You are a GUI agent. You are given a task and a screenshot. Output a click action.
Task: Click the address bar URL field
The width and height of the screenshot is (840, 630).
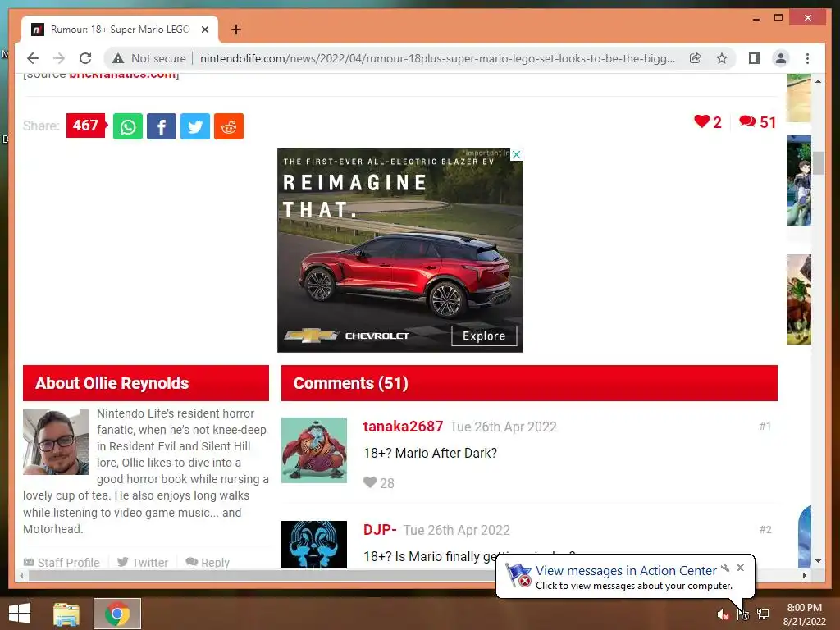(x=436, y=58)
